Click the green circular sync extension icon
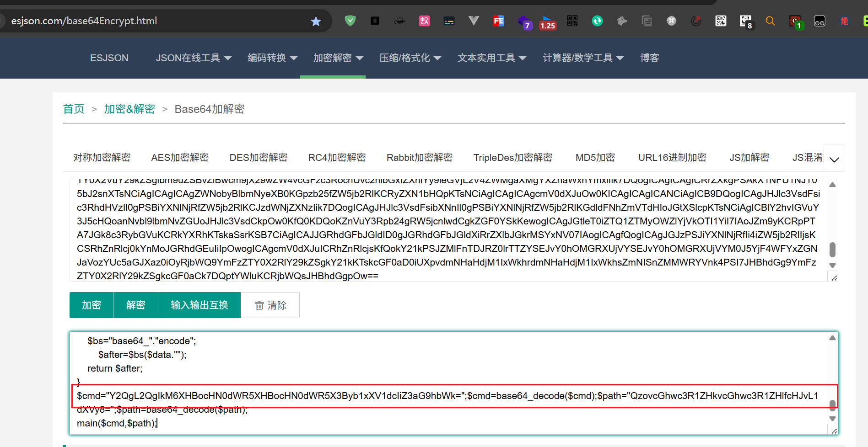This screenshot has height=447, width=868. click(597, 21)
